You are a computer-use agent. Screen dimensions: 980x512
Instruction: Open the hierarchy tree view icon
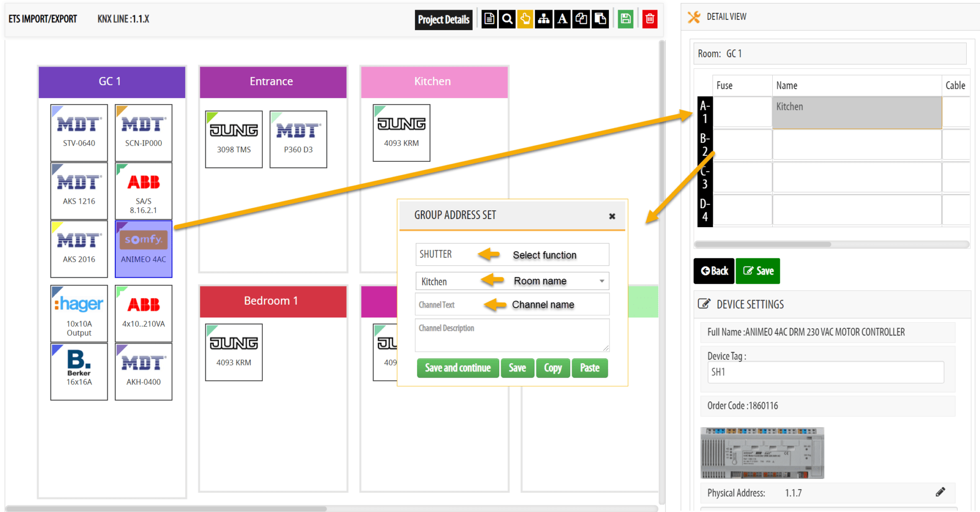coord(544,19)
